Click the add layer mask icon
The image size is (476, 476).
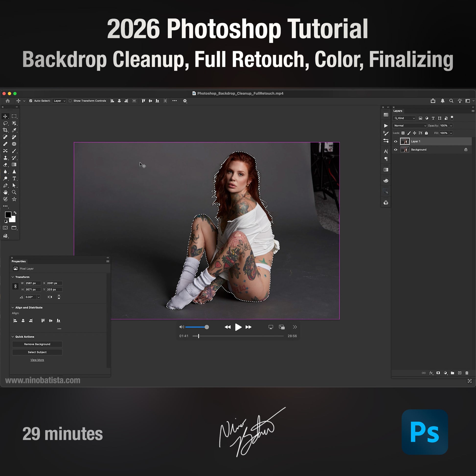click(438, 373)
